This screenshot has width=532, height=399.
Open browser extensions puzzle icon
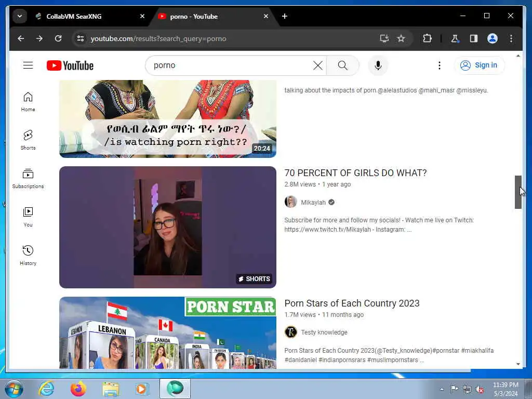point(427,38)
